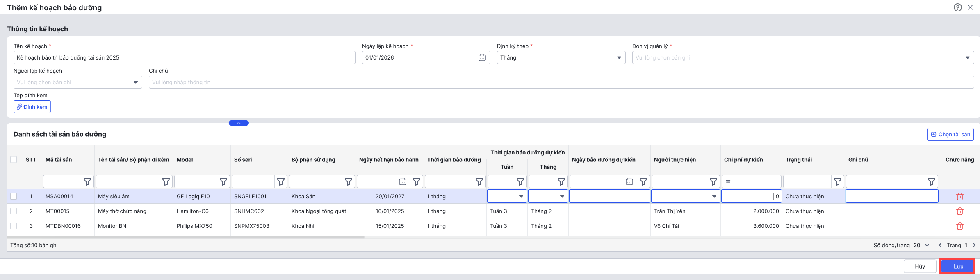Click trash icon for Monitor BN row
Viewport: 980px width, 280px height.
pyautogui.click(x=959, y=226)
